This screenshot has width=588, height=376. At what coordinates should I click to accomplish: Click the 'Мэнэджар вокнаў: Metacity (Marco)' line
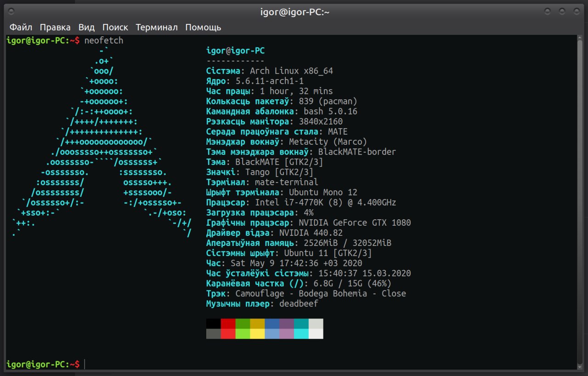(x=287, y=142)
